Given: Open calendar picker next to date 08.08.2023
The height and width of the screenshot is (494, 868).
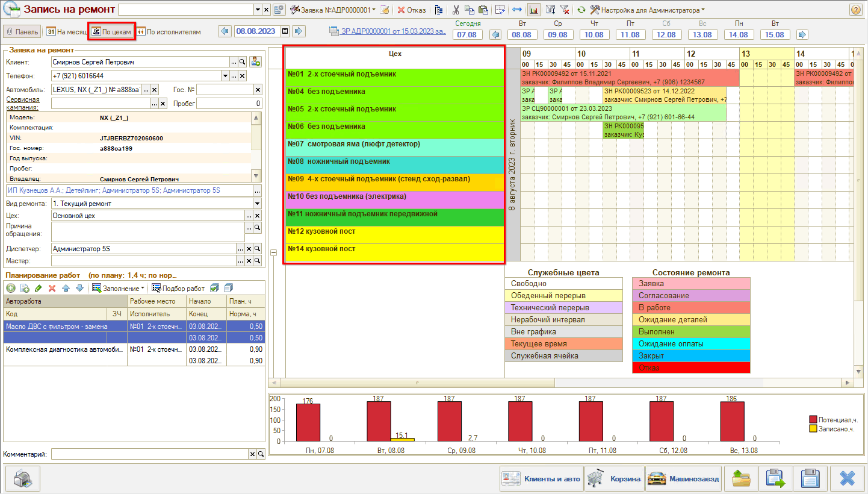Looking at the screenshot, I should (x=285, y=31).
